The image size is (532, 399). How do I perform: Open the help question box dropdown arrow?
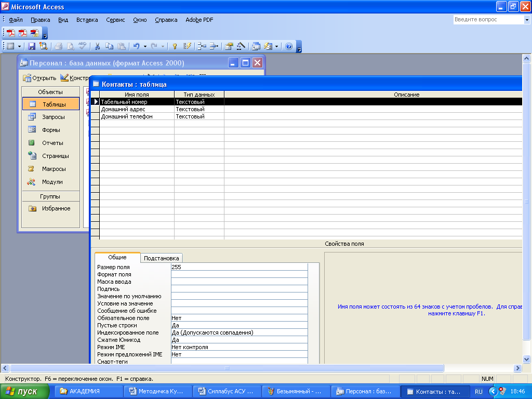click(x=527, y=20)
